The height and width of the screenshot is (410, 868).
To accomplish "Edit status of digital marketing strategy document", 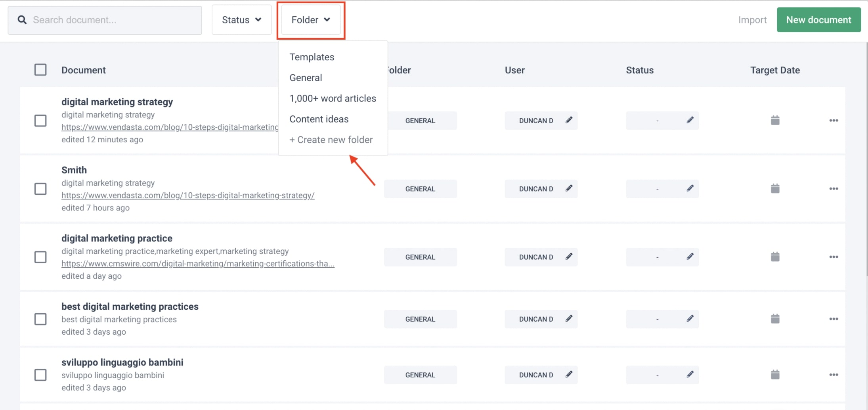I will point(690,120).
